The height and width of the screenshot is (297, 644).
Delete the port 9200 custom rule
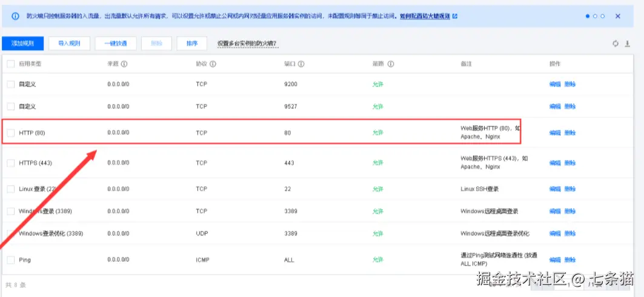(x=569, y=84)
